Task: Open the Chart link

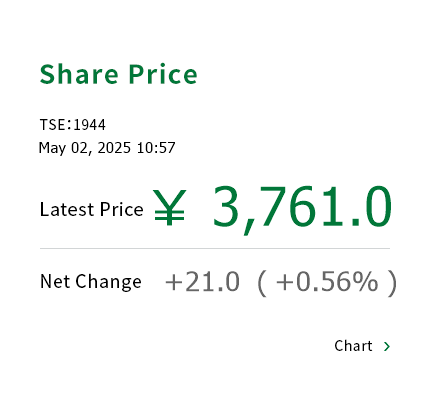Action: [x=362, y=346]
